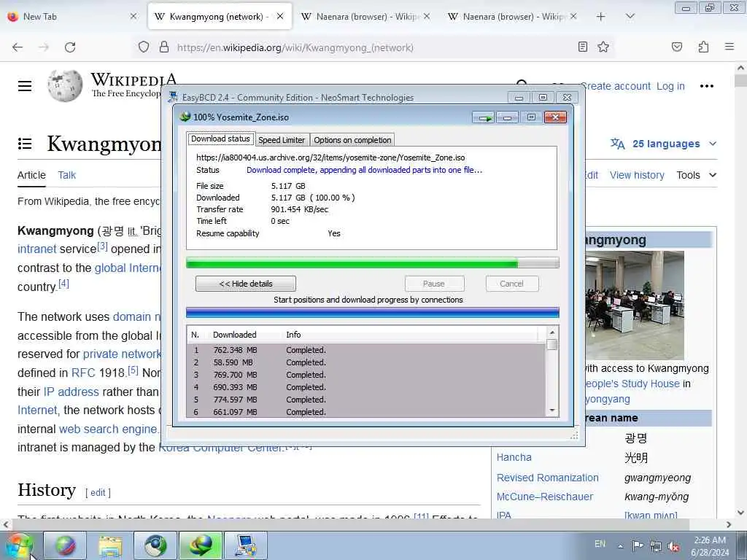747x560 pixels.
Task: Follow the Create account link
Action: tap(616, 86)
